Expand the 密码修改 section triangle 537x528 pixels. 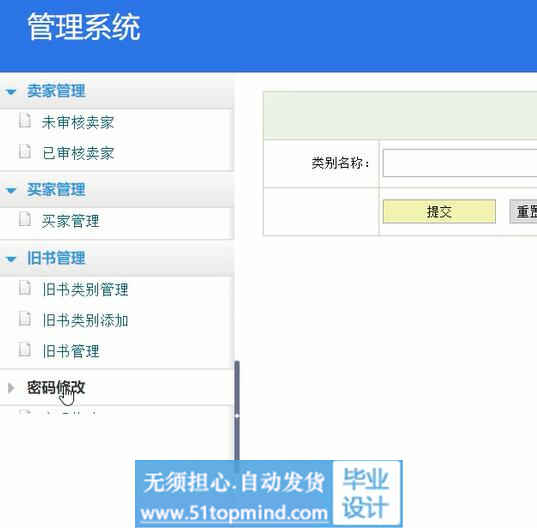[x=11, y=388]
